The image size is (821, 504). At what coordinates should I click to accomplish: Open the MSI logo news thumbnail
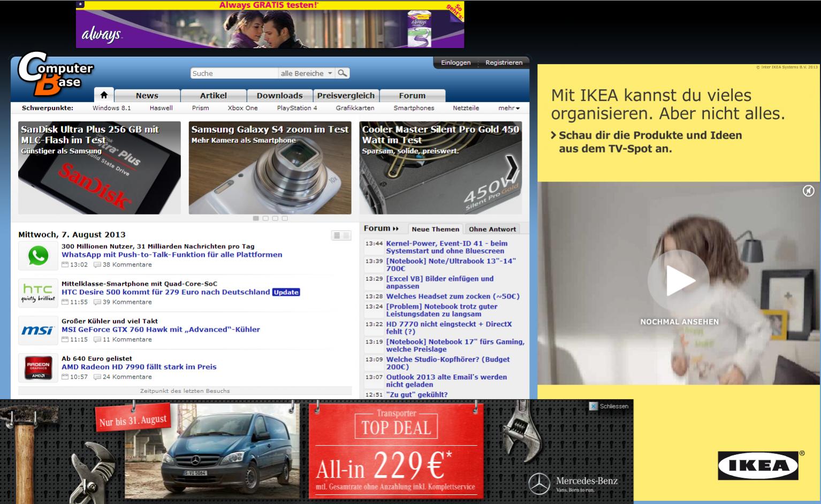(x=38, y=331)
